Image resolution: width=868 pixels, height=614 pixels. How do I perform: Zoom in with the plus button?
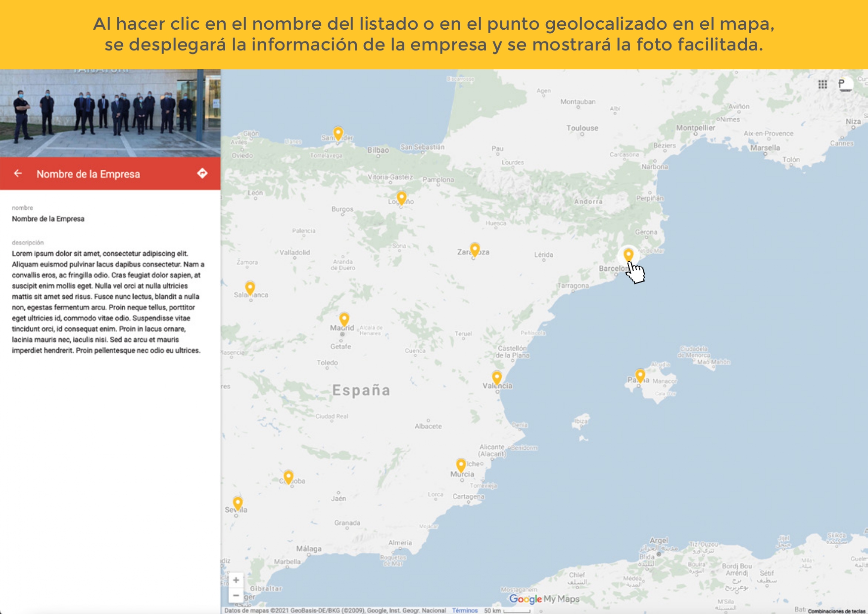tap(236, 580)
